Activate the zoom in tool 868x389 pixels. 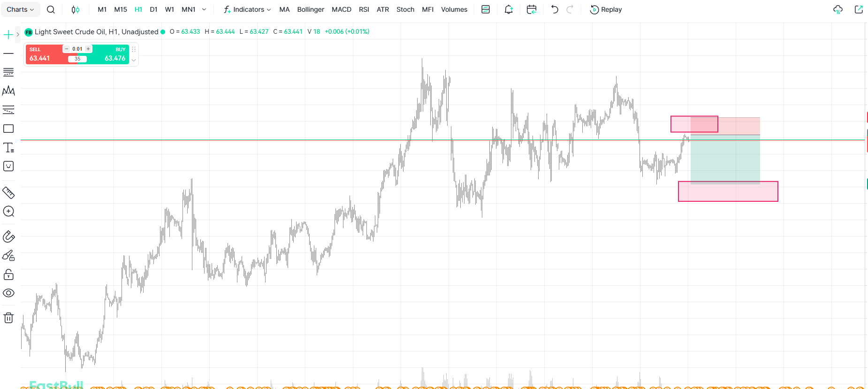tap(8, 212)
